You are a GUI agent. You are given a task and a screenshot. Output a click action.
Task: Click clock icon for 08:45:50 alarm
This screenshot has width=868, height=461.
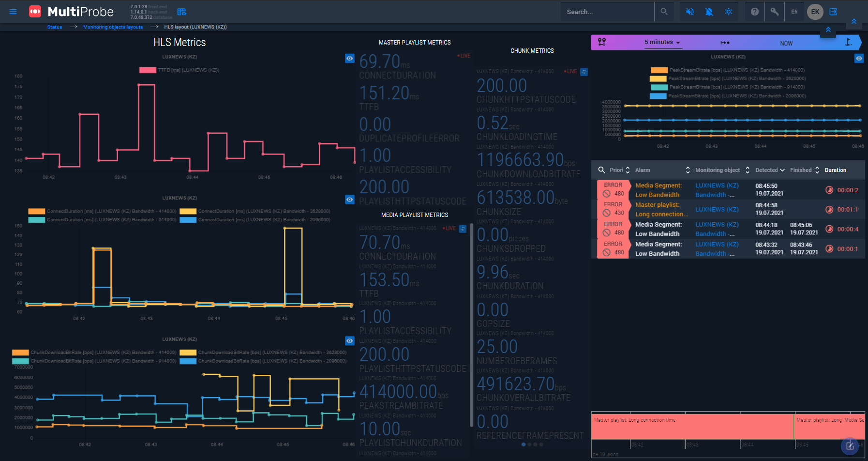tap(829, 190)
